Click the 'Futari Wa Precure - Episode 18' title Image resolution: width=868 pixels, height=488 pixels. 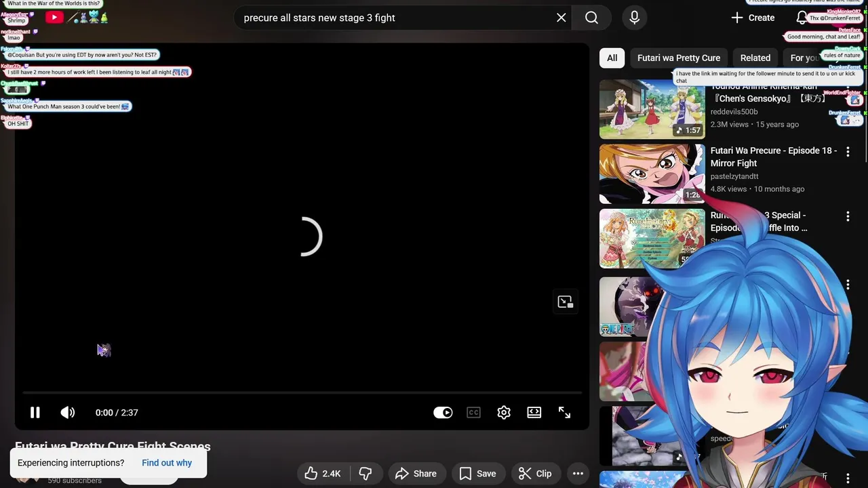click(x=774, y=157)
